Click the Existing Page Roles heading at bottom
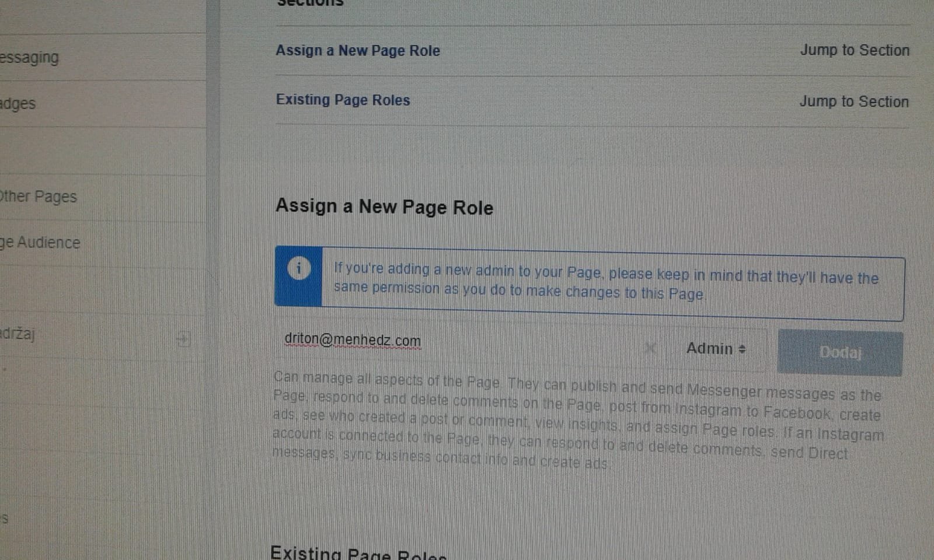 358,553
